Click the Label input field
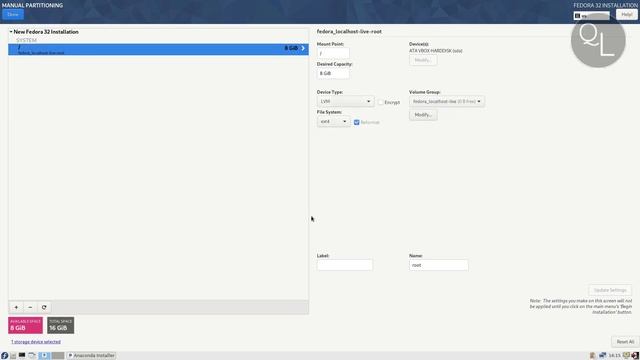This screenshot has height=360, width=640. [x=344, y=265]
